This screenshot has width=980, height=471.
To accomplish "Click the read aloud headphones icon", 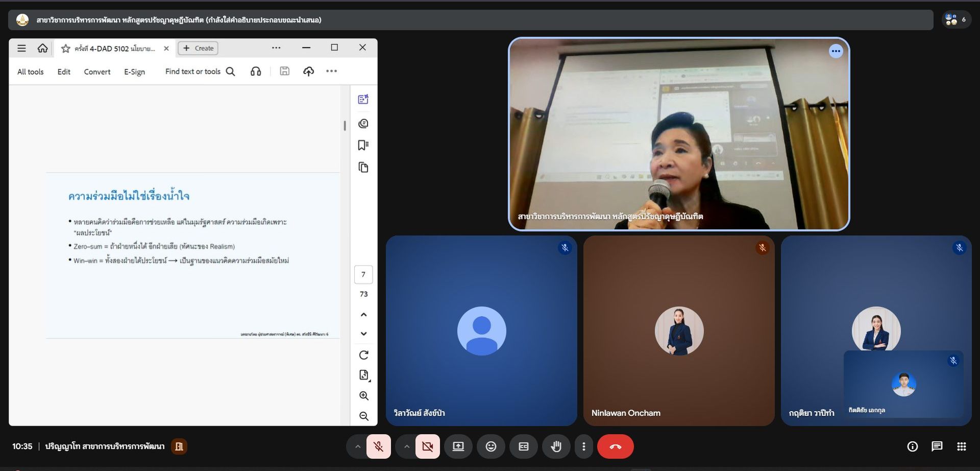I will tap(256, 72).
